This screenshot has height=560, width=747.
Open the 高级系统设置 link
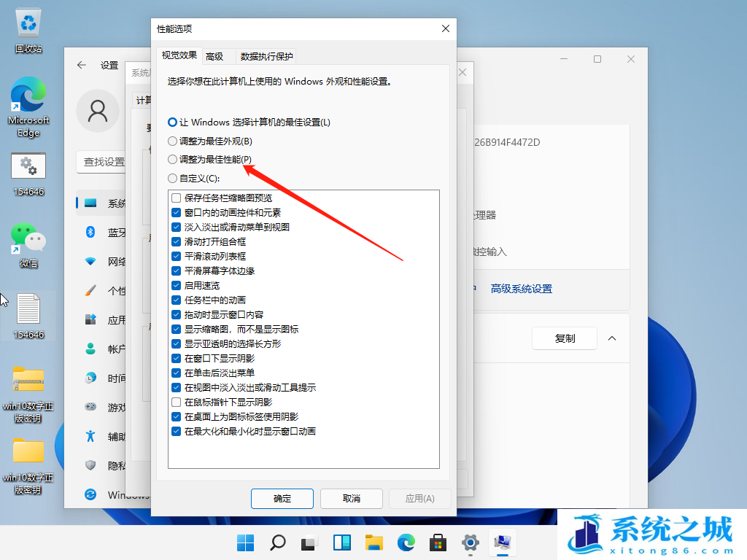[x=522, y=289]
